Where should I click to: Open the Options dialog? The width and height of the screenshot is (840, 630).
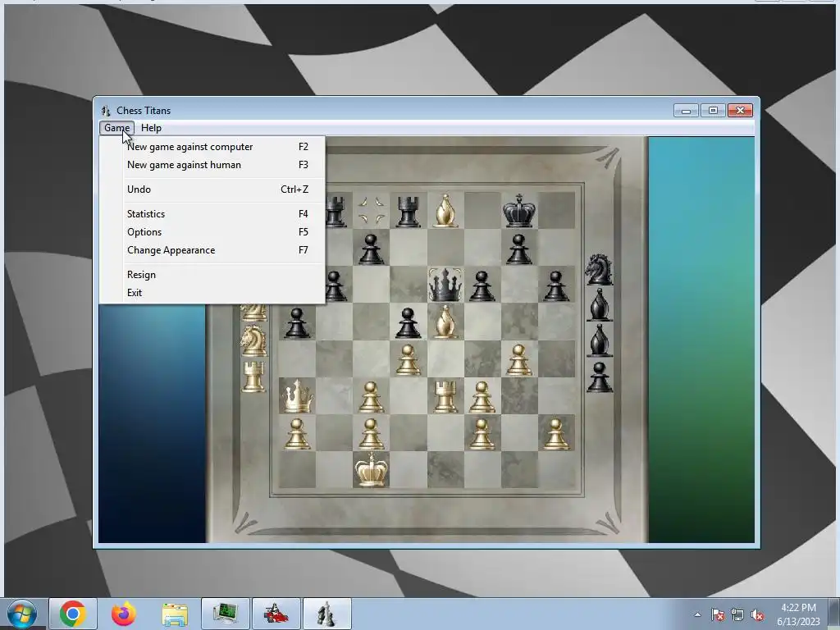212,232
